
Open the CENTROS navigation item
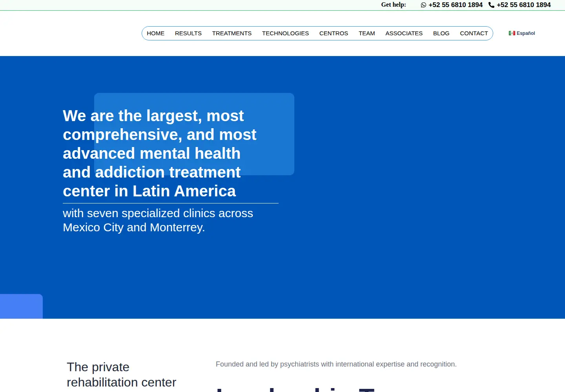(334, 33)
